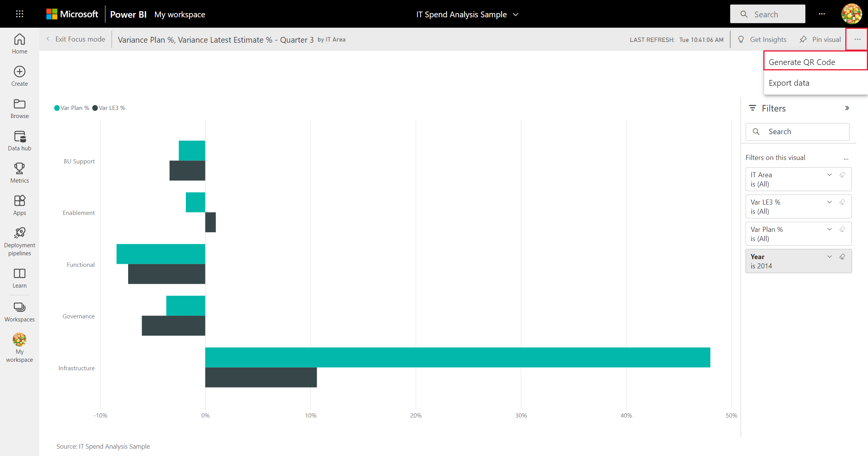
Task: Click the Workspaces icon
Action: tap(20, 307)
